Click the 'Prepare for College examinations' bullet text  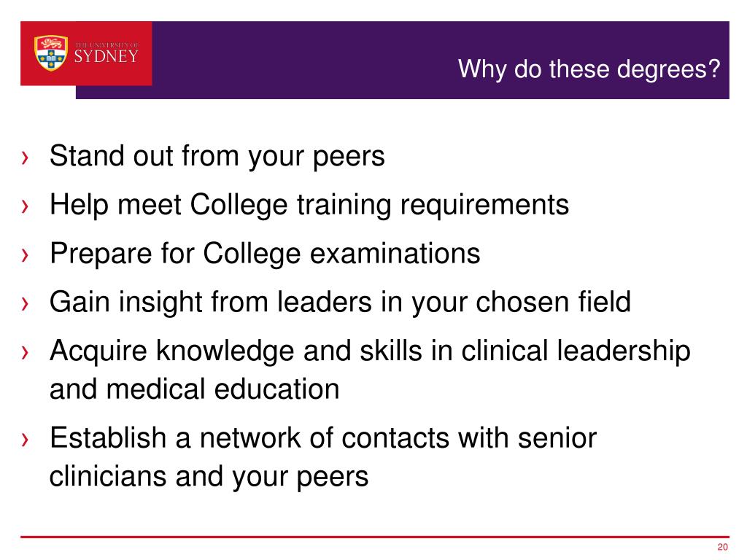[x=265, y=254]
